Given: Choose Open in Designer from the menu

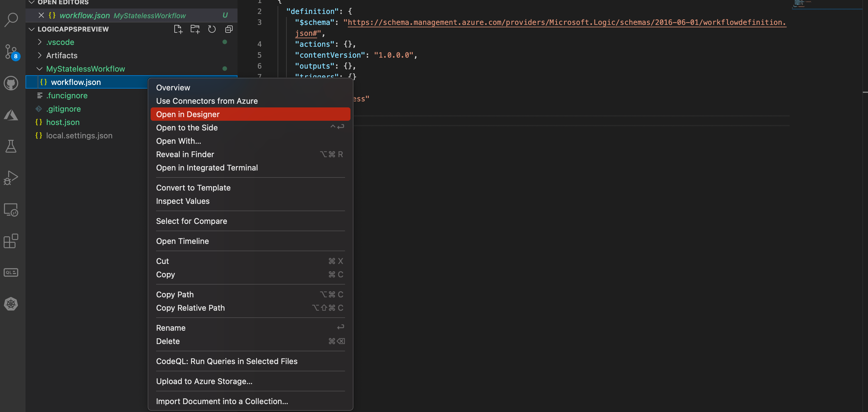Looking at the screenshot, I should tap(188, 114).
